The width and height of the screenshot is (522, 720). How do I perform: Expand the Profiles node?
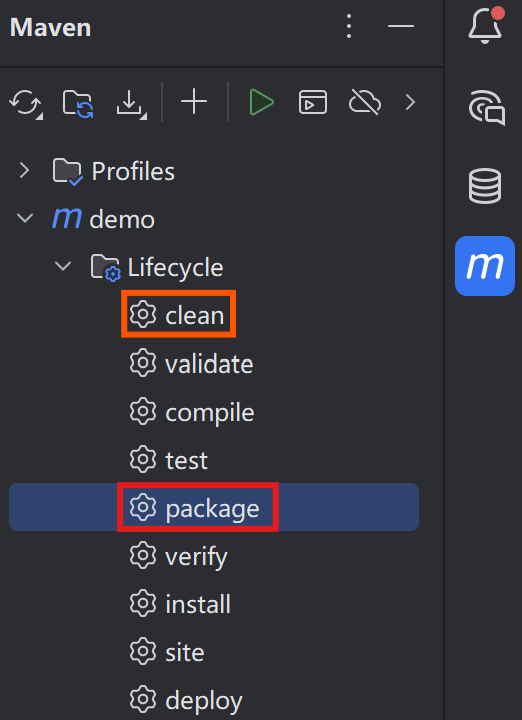pyautogui.click(x=24, y=171)
